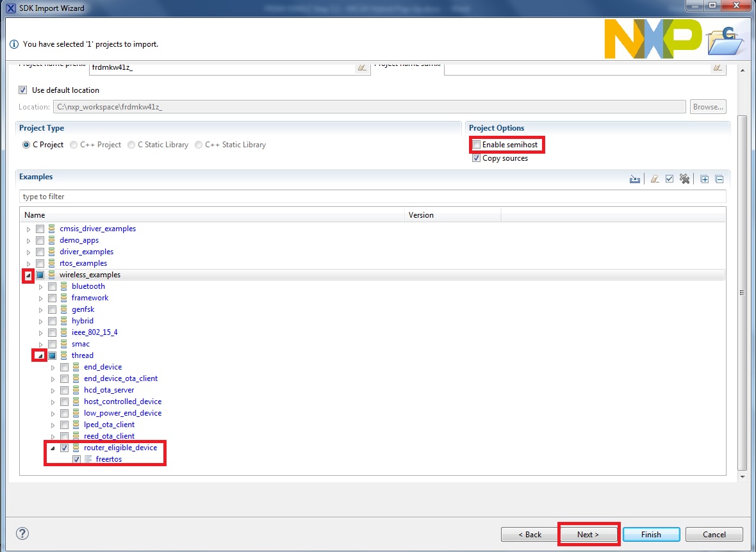Click the select-all checkmark icon in Examples toolbar
Screen dimensions: 756x552
pyautogui.click(x=670, y=179)
